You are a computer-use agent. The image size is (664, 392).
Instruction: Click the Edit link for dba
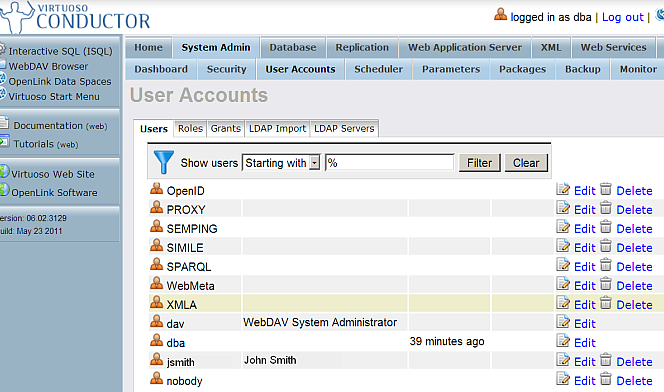point(585,343)
